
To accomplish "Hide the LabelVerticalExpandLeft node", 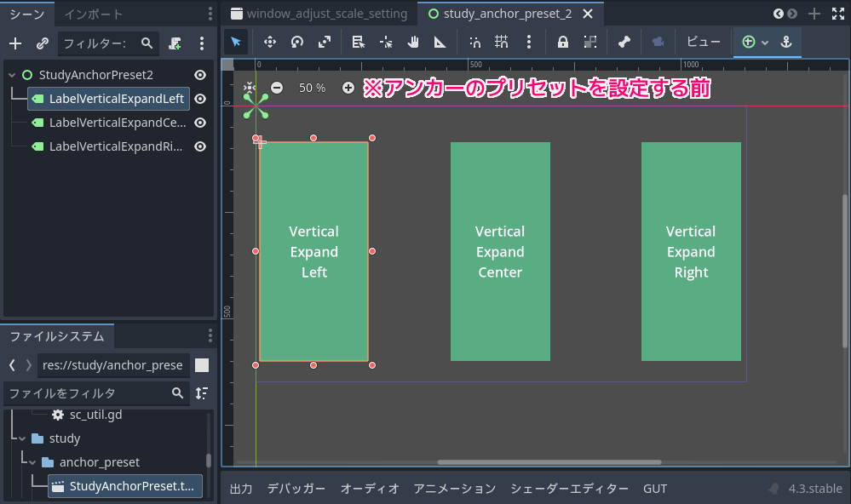I will point(199,99).
